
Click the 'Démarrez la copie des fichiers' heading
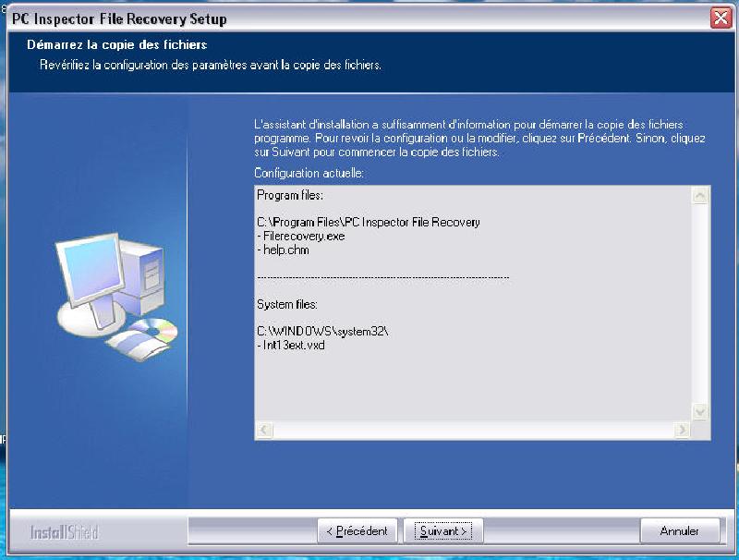[117, 44]
